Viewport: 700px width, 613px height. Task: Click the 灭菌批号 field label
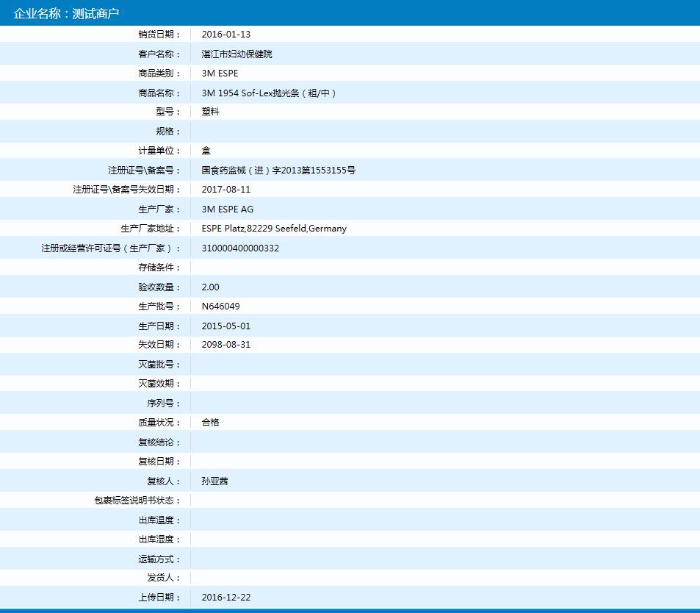159,365
